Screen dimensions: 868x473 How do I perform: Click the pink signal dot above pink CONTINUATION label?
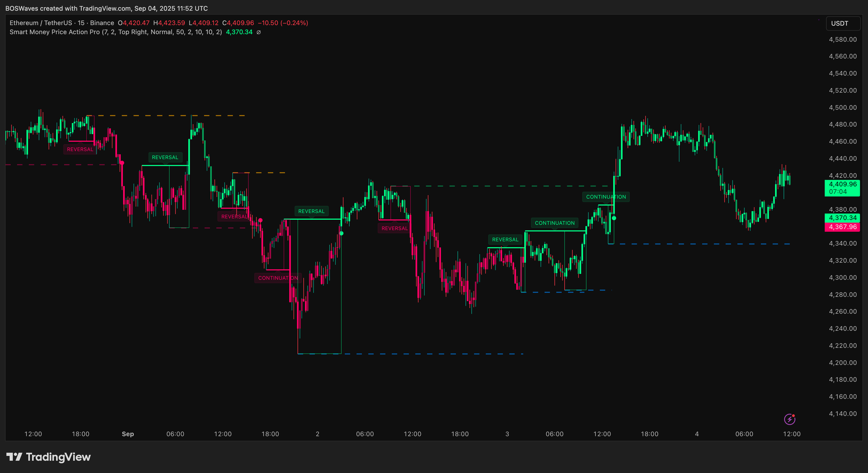260,220
